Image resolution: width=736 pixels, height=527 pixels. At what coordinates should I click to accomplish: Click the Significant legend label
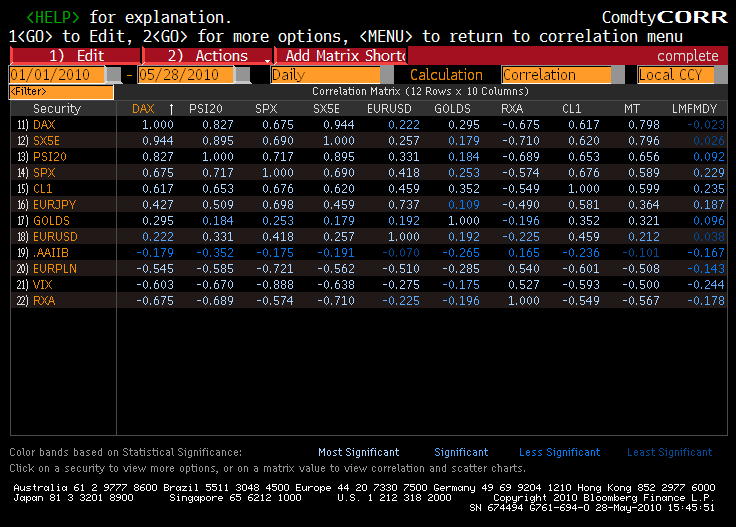461,452
